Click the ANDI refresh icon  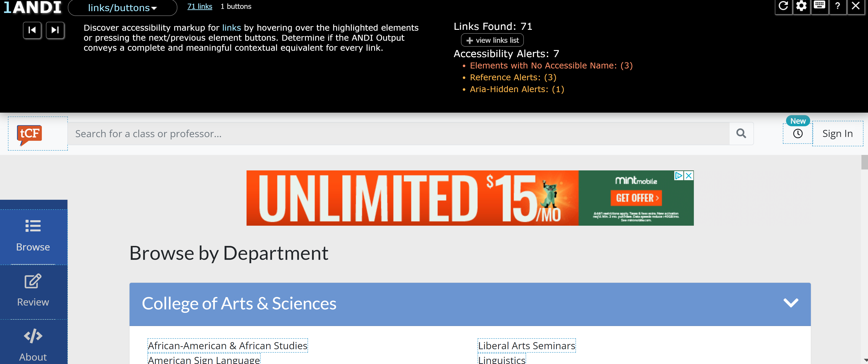pyautogui.click(x=783, y=6)
